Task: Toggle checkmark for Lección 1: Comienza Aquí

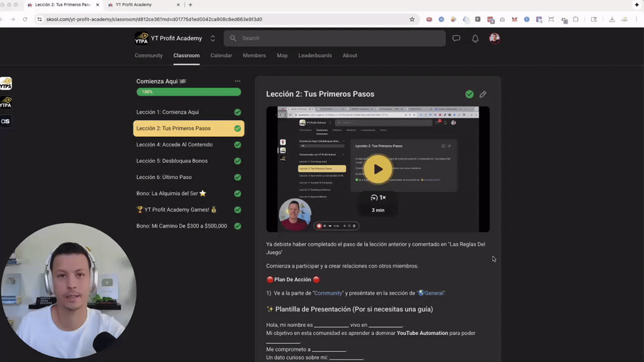Action: pyautogui.click(x=237, y=112)
